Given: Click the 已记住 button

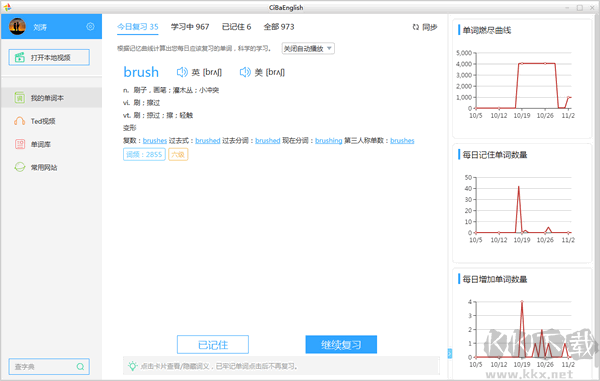Looking at the screenshot, I should [x=213, y=345].
